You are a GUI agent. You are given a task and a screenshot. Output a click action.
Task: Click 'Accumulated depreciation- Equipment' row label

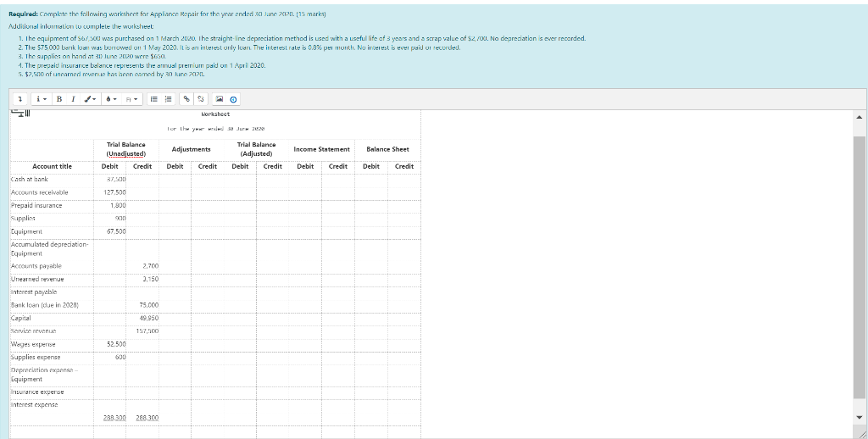coord(50,248)
